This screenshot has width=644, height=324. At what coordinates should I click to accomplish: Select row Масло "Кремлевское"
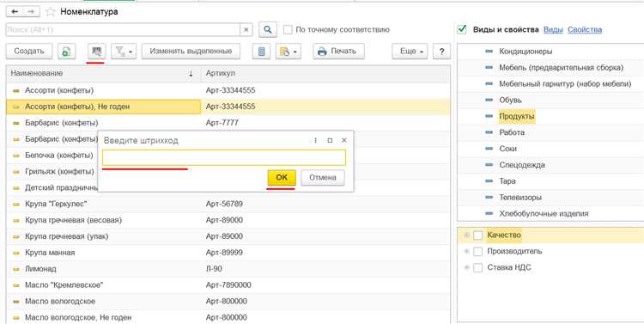228,285
